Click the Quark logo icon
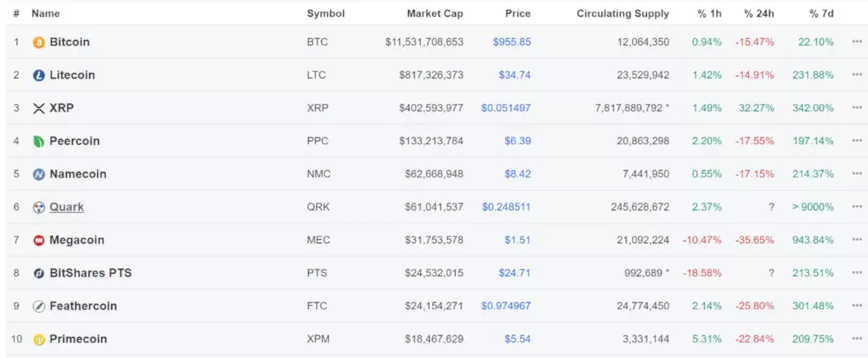 pyautogui.click(x=39, y=208)
